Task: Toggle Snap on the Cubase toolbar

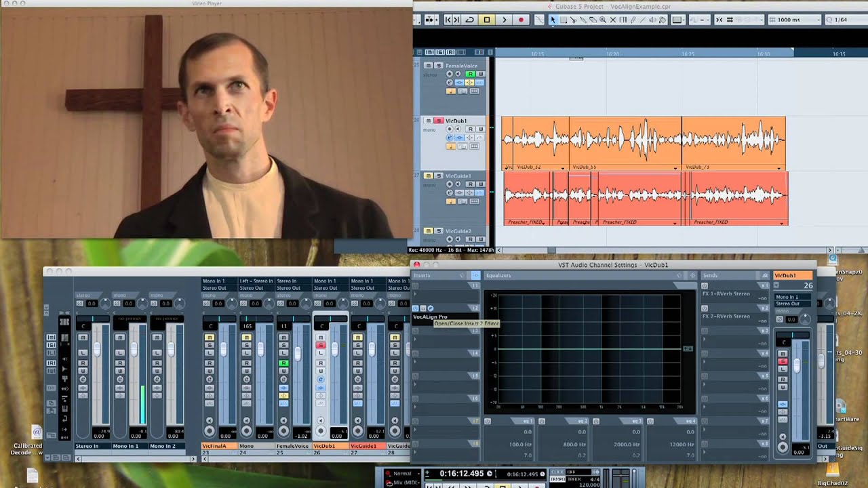Action: 719,20
